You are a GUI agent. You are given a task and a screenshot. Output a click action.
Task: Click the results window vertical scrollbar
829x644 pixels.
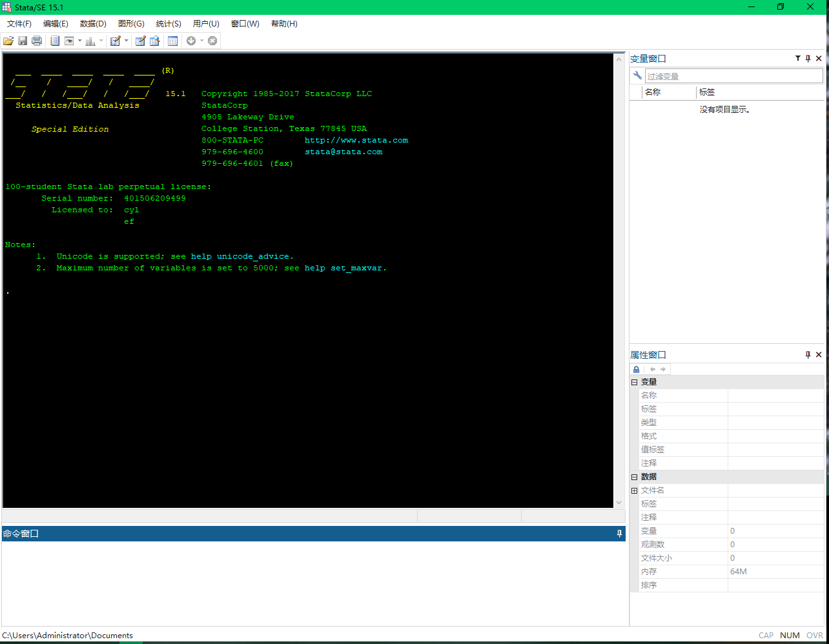(619, 281)
